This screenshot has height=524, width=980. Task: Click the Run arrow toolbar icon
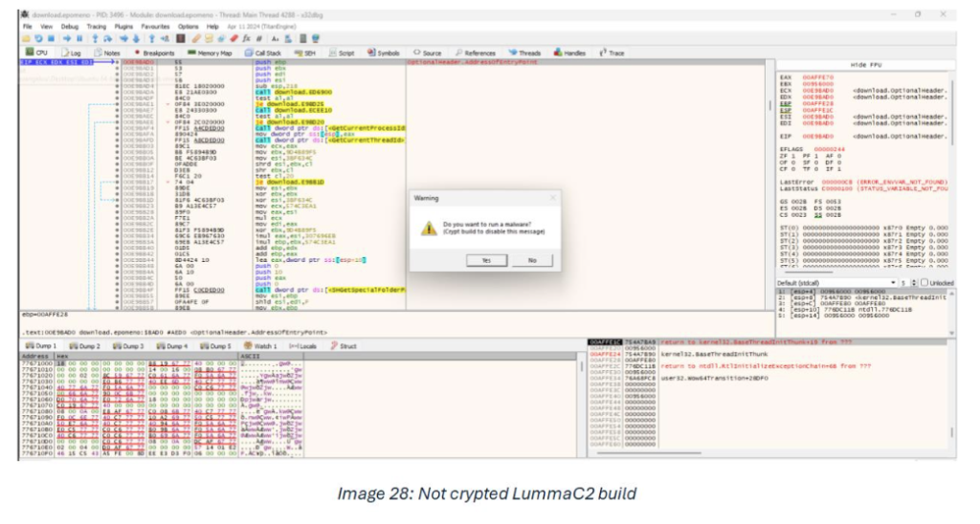point(67,38)
